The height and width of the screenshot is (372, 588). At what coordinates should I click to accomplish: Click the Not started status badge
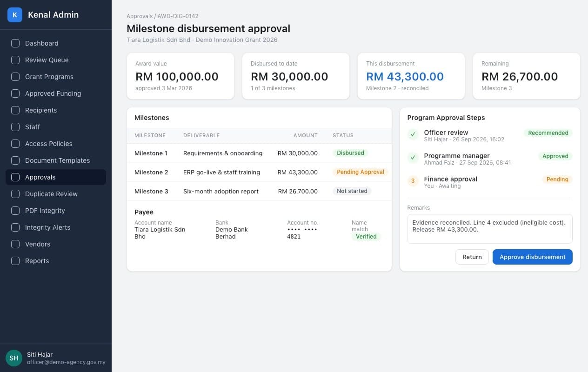pyautogui.click(x=352, y=191)
